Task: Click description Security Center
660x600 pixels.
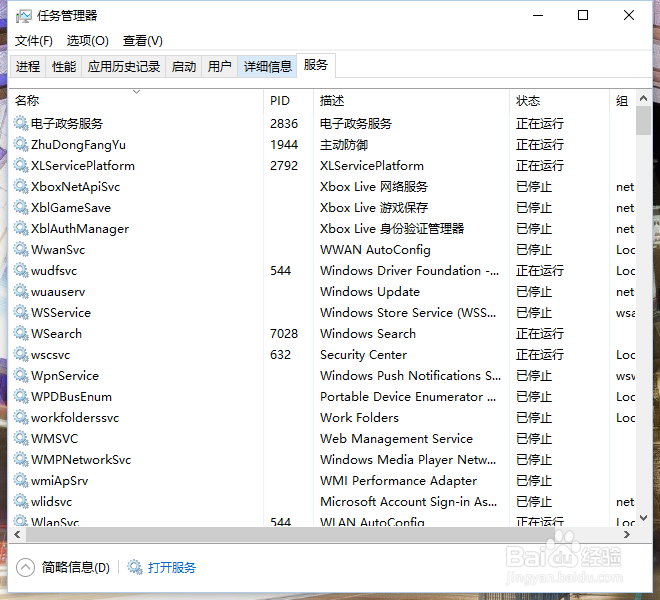Action: pyautogui.click(x=363, y=355)
